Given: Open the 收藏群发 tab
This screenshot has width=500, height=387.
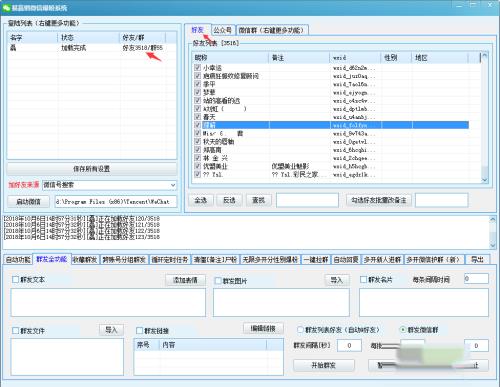Looking at the screenshot, I should 85,260.
